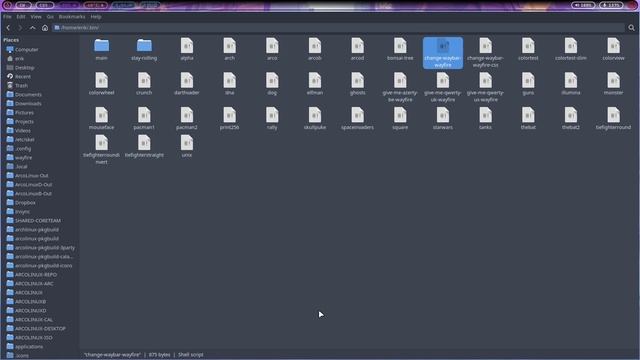Select the 'tanks' file
This screenshot has width=640, height=360.
tap(485, 119)
